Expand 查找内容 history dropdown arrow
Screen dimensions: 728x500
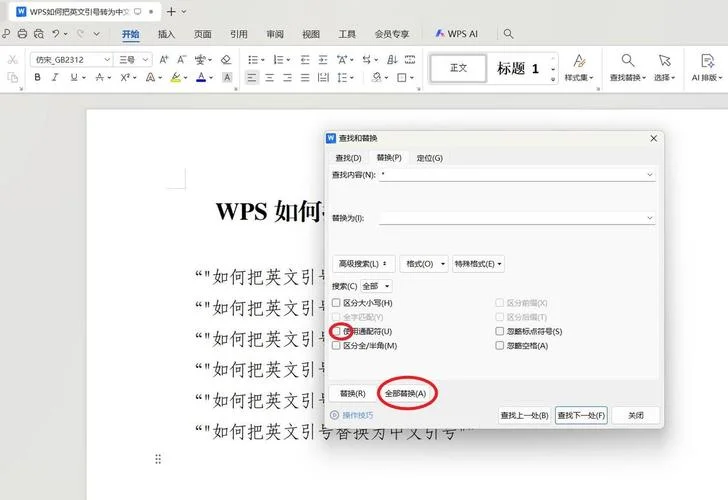[650, 175]
